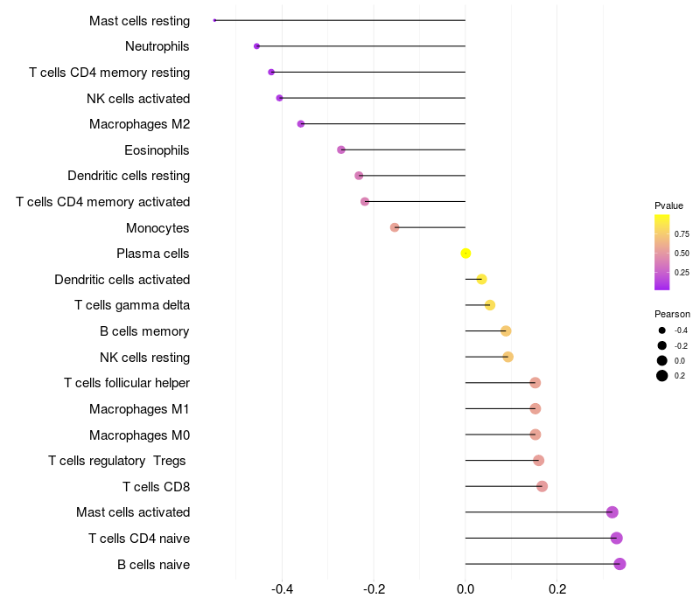Click the 0.0 x-axis tick label
Screen dimensions: 700x612
click(465, 589)
